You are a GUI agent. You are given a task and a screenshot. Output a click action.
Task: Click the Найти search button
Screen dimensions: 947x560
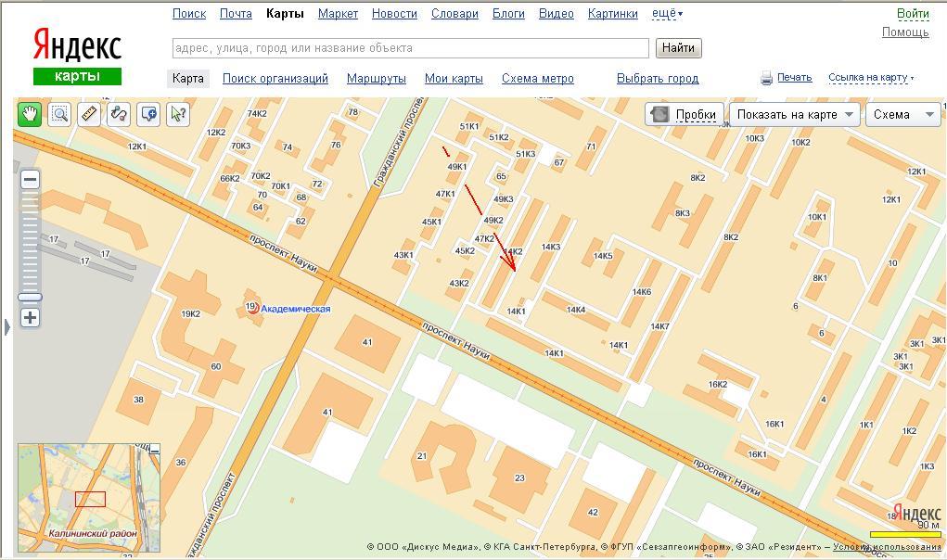(678, 48)
